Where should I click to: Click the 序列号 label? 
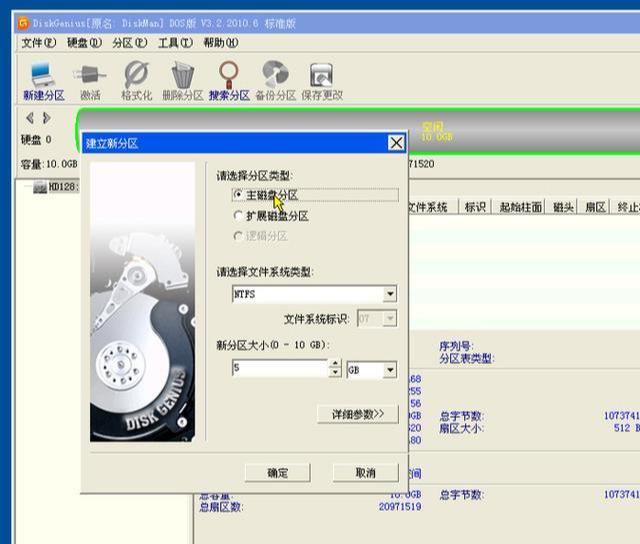pos(456,346)
